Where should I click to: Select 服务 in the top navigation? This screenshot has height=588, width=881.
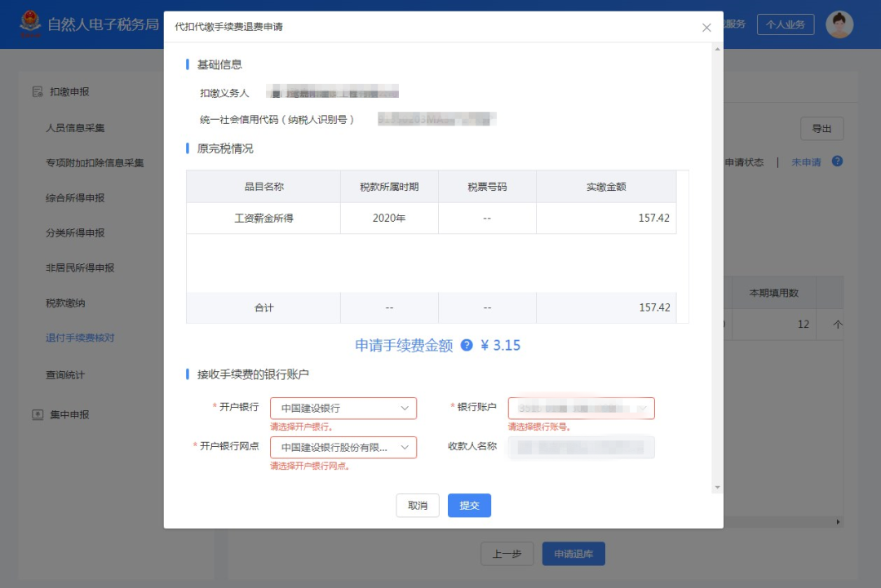tap(737, 24)
